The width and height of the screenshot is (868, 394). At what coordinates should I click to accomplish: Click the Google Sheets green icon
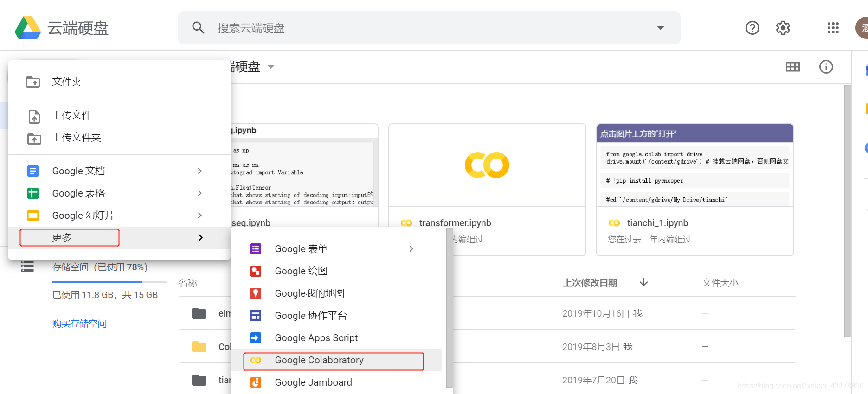point(33,193)
